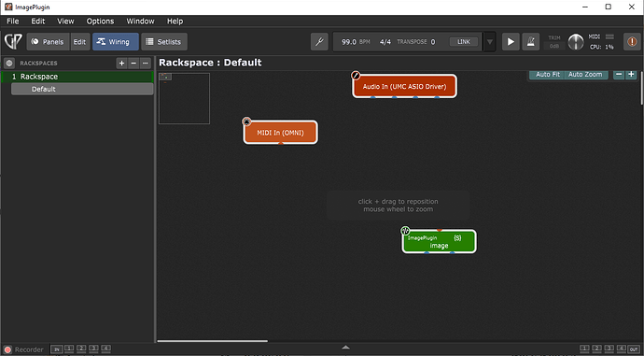The image size is (644, 356).
Task: Open the Window menu
Action: 140,21
